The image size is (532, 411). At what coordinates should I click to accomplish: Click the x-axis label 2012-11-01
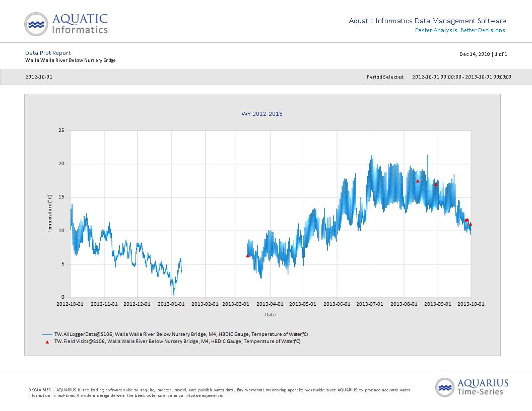click(x=104, y=304)
